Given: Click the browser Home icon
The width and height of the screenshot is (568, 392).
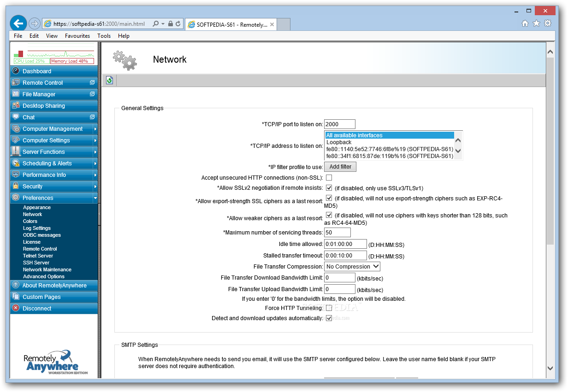Looking at the screenshot, I should point(525,23).
